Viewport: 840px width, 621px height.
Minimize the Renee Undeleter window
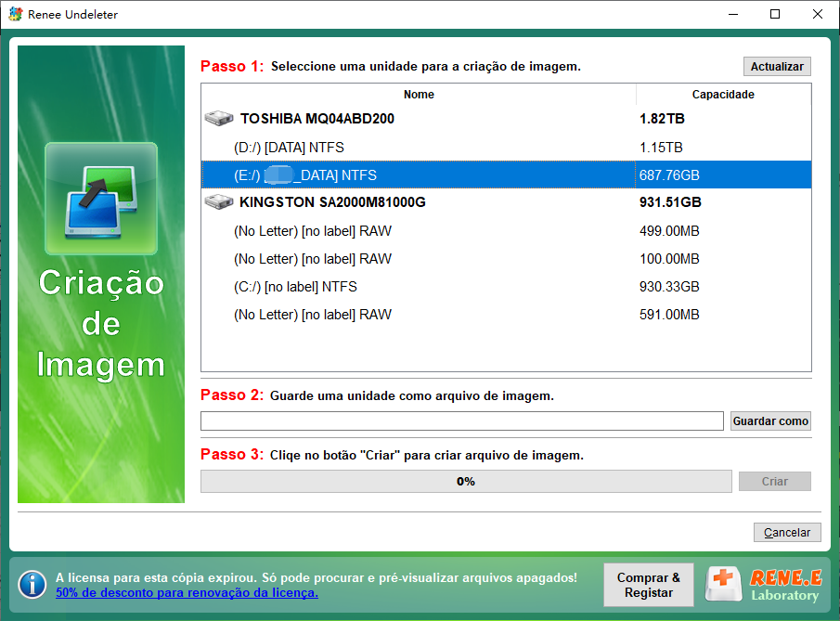coord(733,14)
